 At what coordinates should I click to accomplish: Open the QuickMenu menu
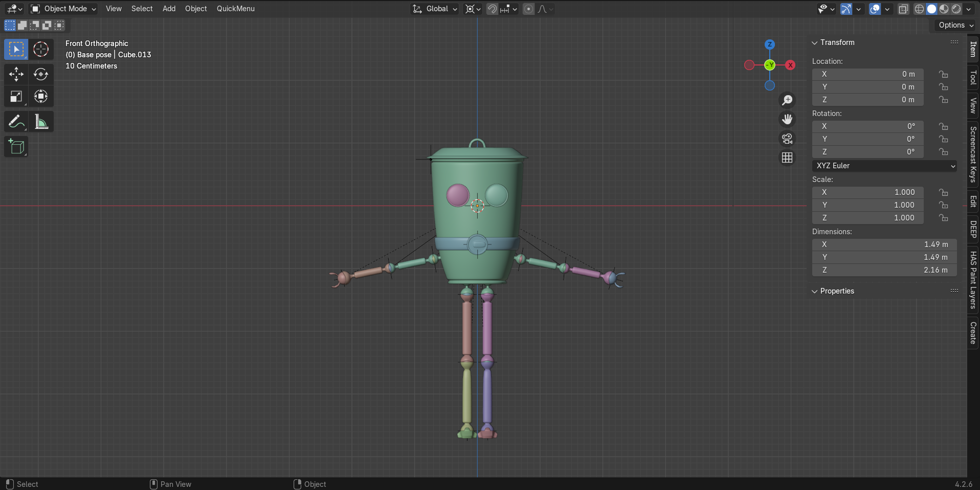(236, 9)
